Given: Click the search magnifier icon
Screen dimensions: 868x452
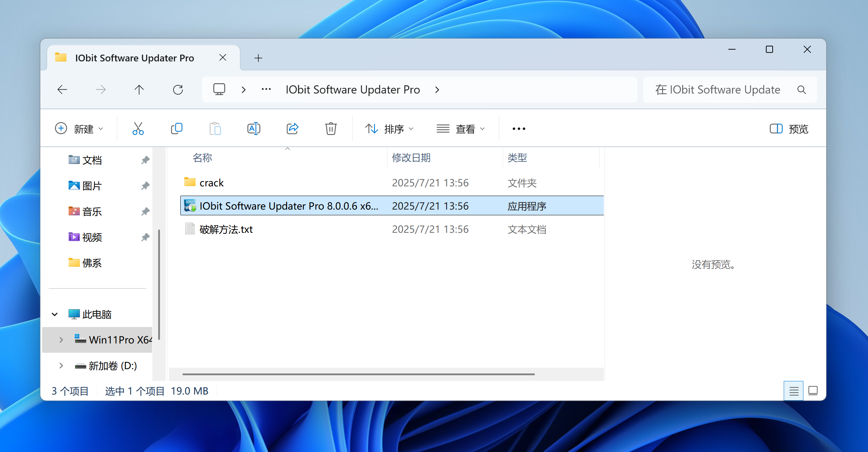Looking at the screenshot, I should click(x=802, y=90).
